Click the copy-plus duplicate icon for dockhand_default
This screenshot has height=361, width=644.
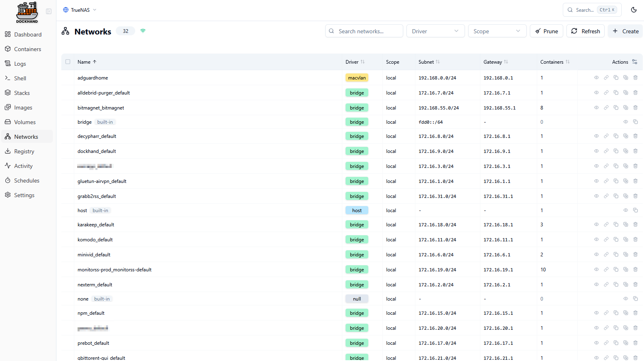[x=626, y=151]
